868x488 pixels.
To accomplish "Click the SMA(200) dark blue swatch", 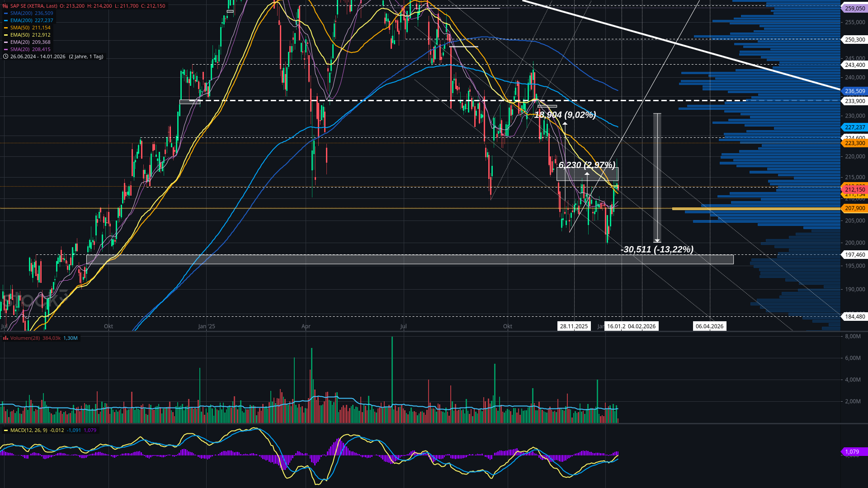I will click(5, 13).
